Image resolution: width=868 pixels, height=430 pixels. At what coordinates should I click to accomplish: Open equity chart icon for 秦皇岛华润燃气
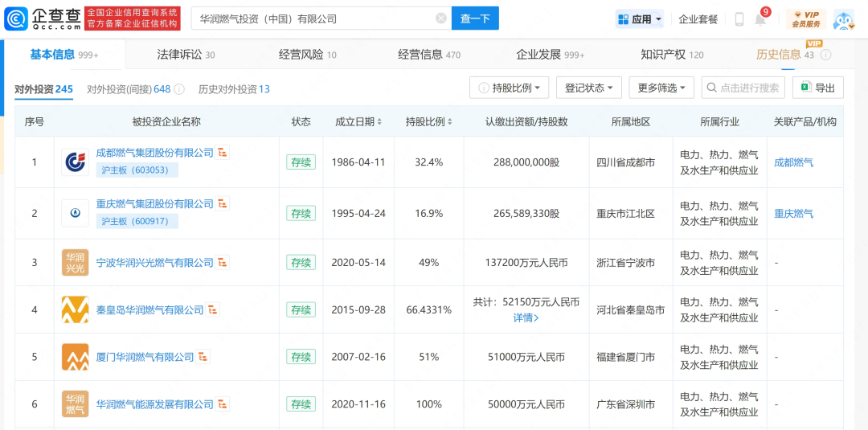click(212, 310)
